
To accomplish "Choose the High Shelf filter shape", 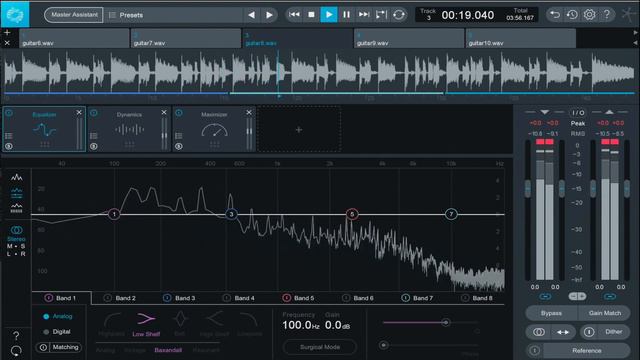I will click(x=214, y=324).
